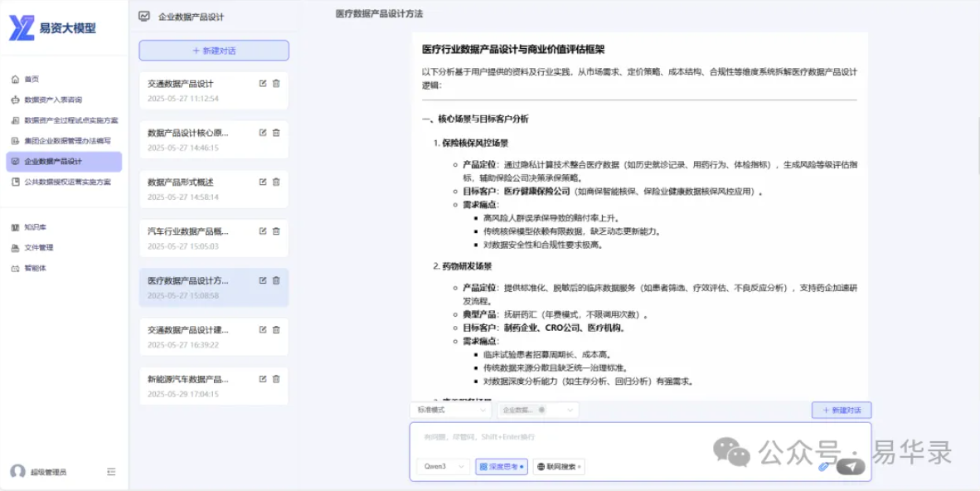Screen dimensions: 980x491
Task: Click the send message arrow button
Action: point(851,467)
